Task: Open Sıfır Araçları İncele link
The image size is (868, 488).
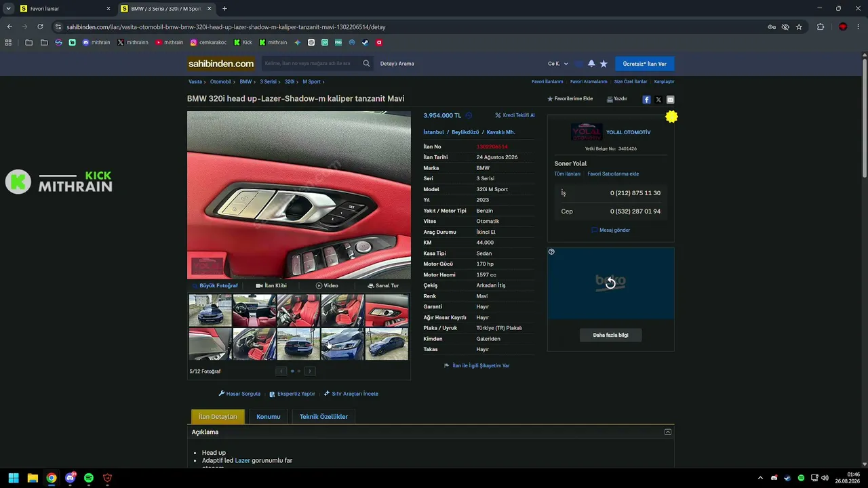Action: click(351, 394)
